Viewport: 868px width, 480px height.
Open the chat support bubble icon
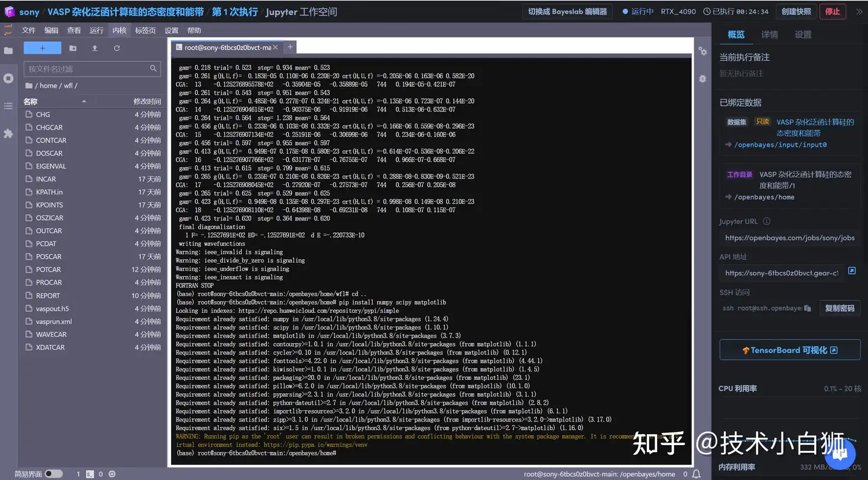point(838,453)
